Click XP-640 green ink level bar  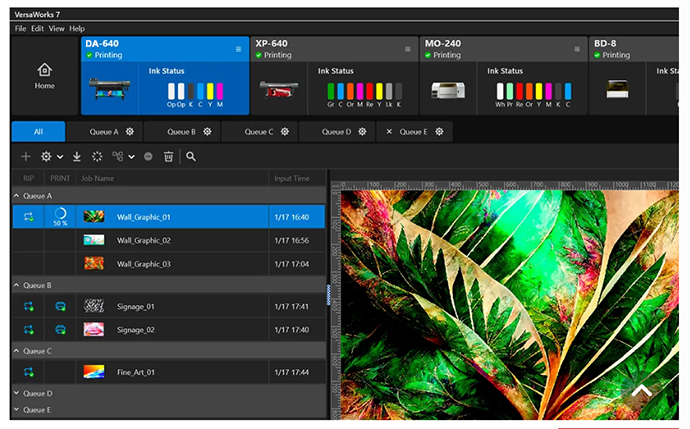[x=330, y=91]
